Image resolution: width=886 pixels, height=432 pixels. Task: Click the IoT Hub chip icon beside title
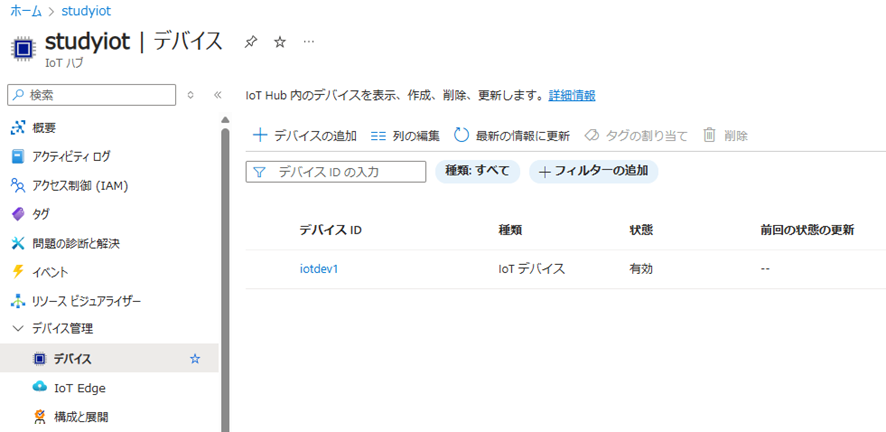[x=23, y=48]
